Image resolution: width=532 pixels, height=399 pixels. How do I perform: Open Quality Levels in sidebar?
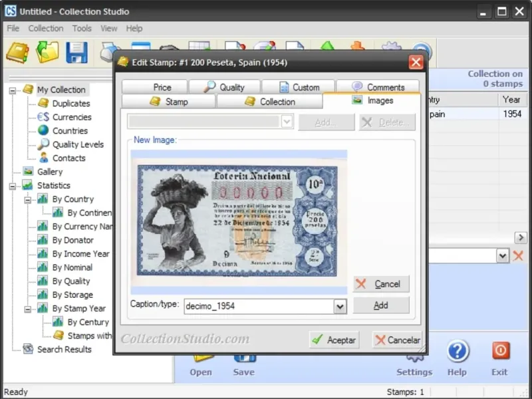point(78,144)
